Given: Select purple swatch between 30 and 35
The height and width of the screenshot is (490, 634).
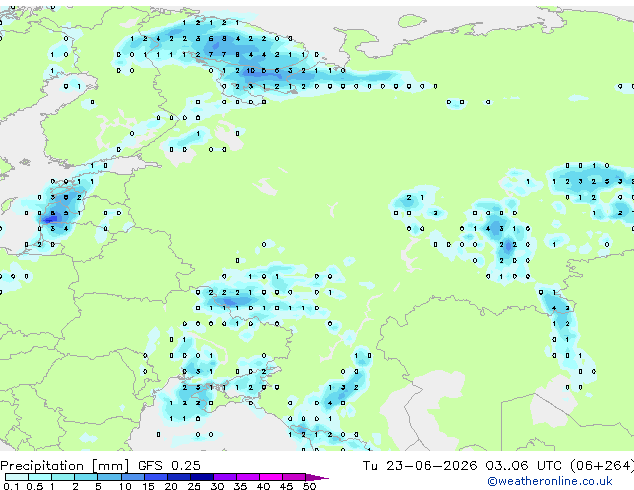Looking at the screenshot, I should tap(225, 477).
